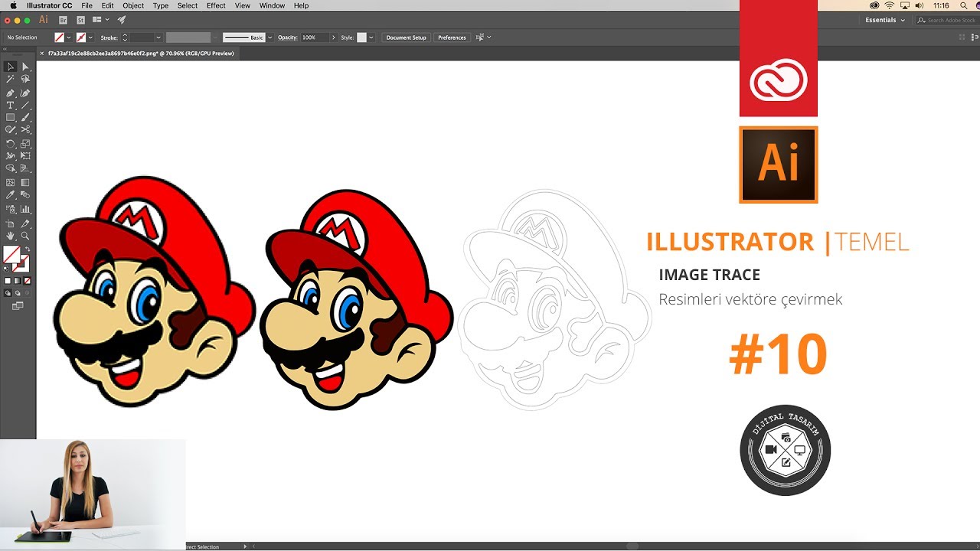This screenshot has width=980, height=551.
Task: Select the Curvature tool
Action: click(25, 93)
